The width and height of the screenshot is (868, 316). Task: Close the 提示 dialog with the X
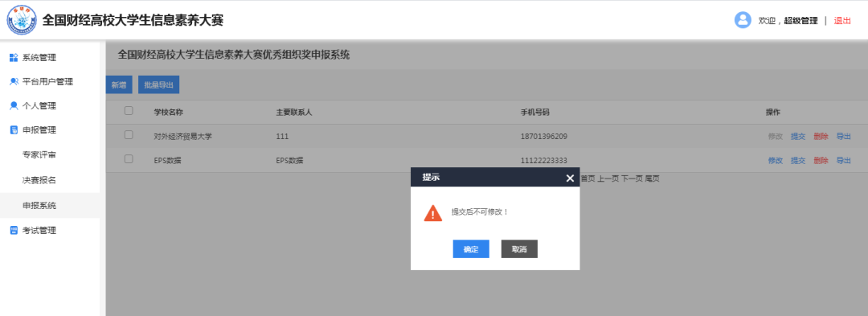(x=570, y=179)
